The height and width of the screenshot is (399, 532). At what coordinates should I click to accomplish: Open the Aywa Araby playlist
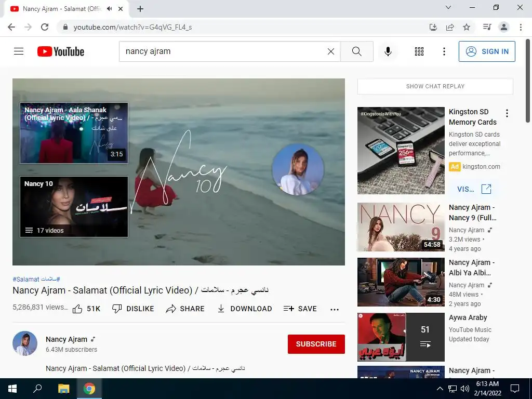[401, 337]
